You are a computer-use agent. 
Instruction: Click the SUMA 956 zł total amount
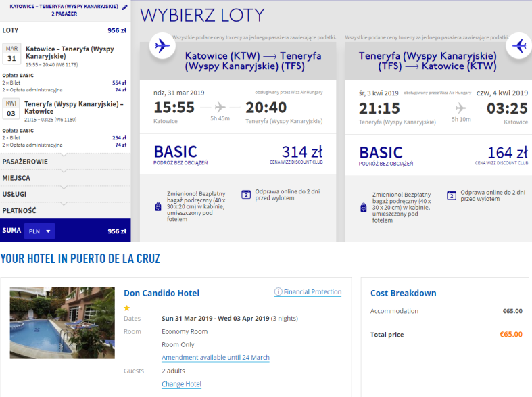click(117, 231)
